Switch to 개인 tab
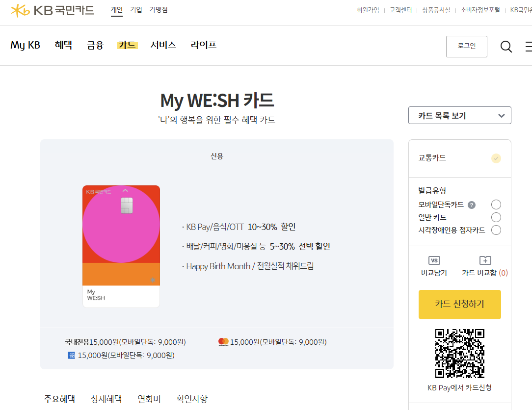The height and width of the screenshot is (410, 532). click(x=116, y=10)
